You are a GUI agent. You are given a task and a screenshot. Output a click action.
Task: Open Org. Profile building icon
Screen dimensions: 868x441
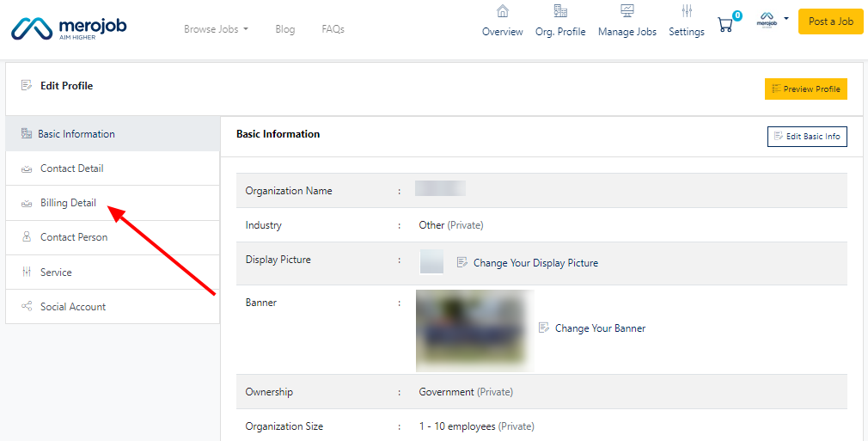point(560,11)
